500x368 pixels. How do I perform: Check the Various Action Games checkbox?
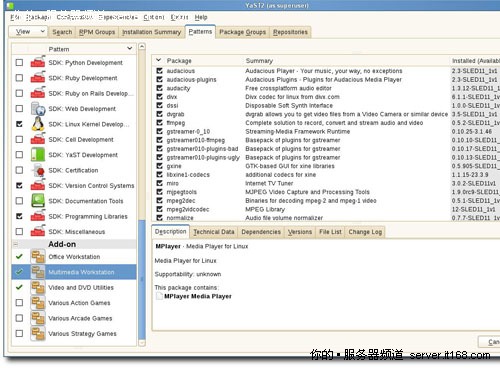coord(19,302)
